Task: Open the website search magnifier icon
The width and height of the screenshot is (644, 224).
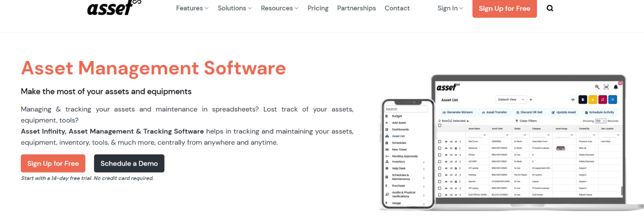Action: [550, 8]
